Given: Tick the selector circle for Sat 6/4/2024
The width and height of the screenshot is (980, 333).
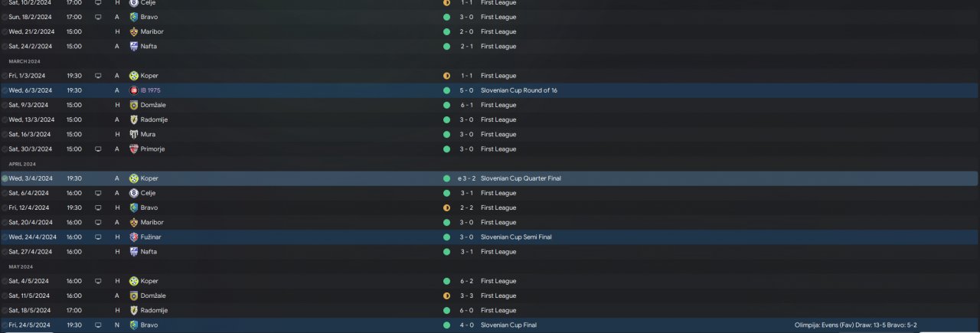Looking at the screenshot, I should tap(5, 193).
